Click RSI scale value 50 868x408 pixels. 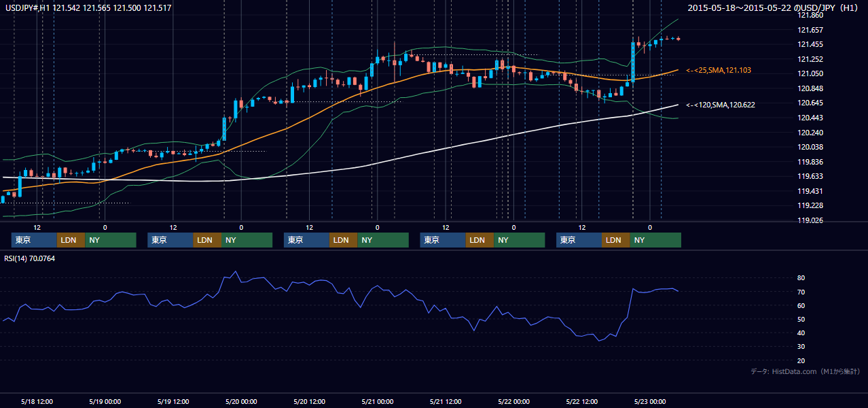tap(801, 319)
